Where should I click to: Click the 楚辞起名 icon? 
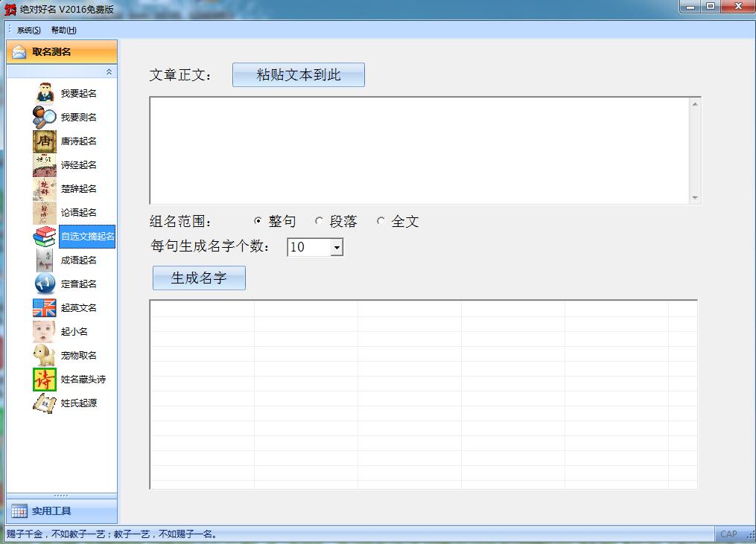[45, 188]
